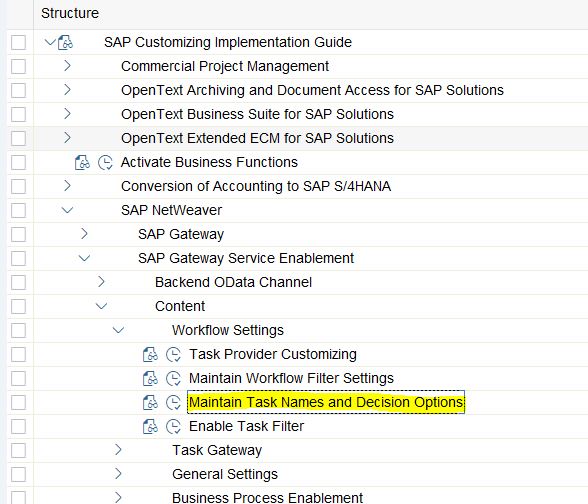Expand the SAP Gateway node

(84, 234)
